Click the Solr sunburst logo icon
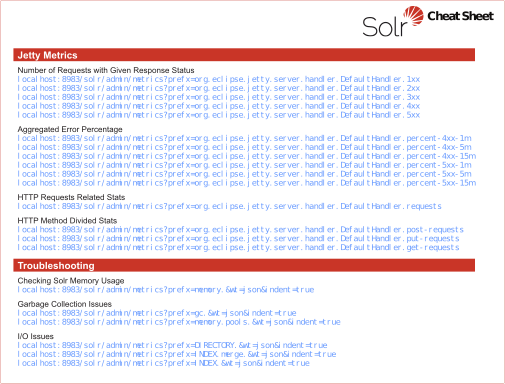This screenshot has height=384, width=505. coord(413,16)
